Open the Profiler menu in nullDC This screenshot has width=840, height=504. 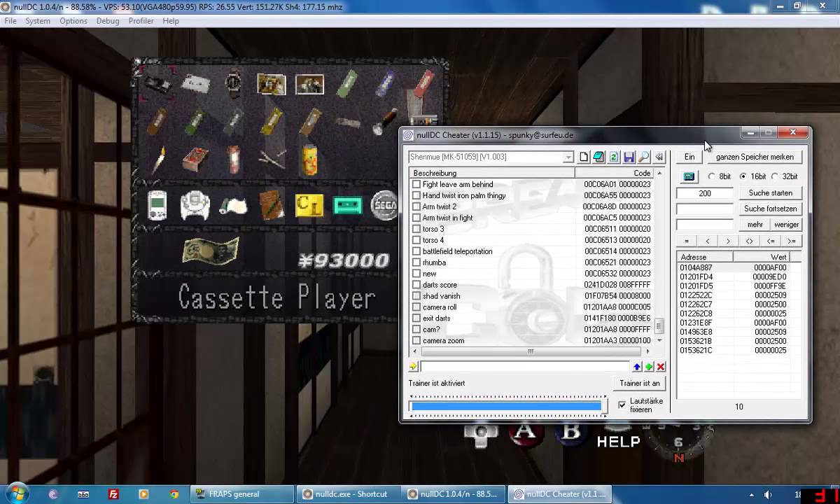click(141, 21)
